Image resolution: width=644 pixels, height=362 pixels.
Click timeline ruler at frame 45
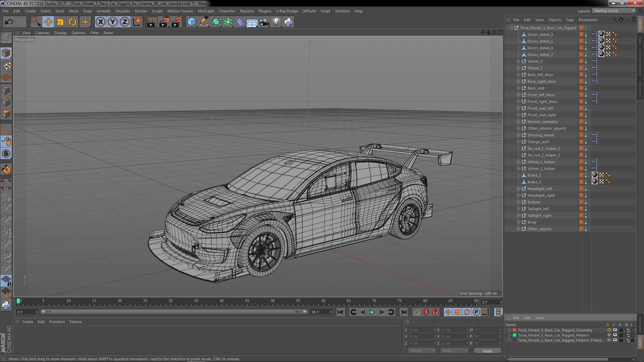[247, 301]
